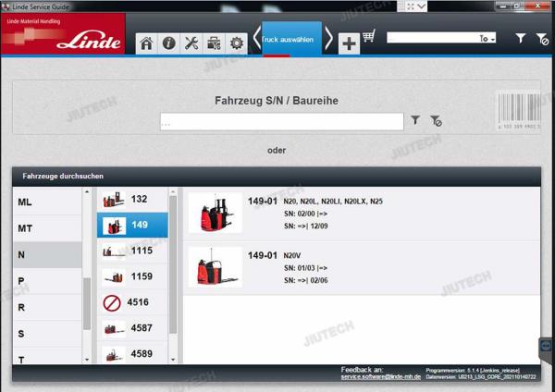This screenshot has width=555, height=392.
Task: Clear filter next to serial number field
Action: tap(436, 120)
